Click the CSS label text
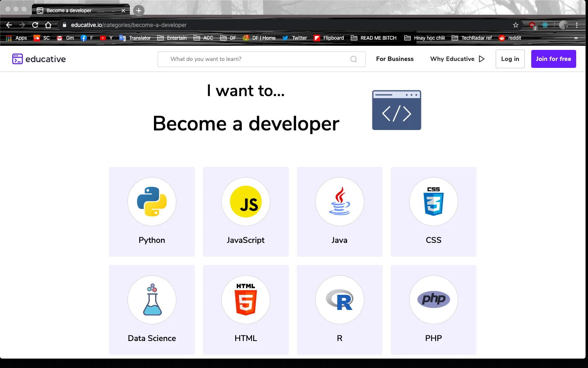This screenshot has width=588, height=368. [x=434, y=240]
